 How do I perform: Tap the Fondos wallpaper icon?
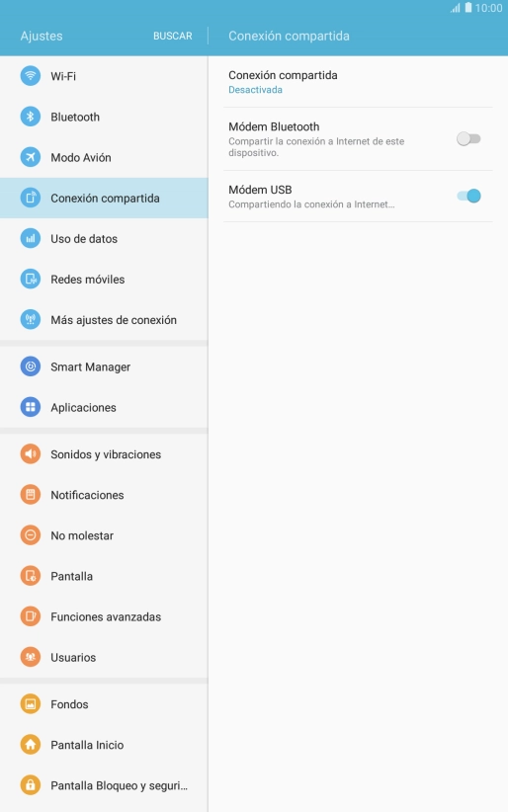click(x=31, y=703)
